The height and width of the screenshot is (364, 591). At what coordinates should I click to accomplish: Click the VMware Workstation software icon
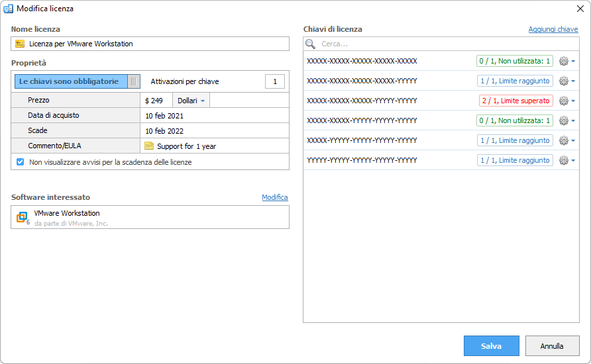coord(23,217)
